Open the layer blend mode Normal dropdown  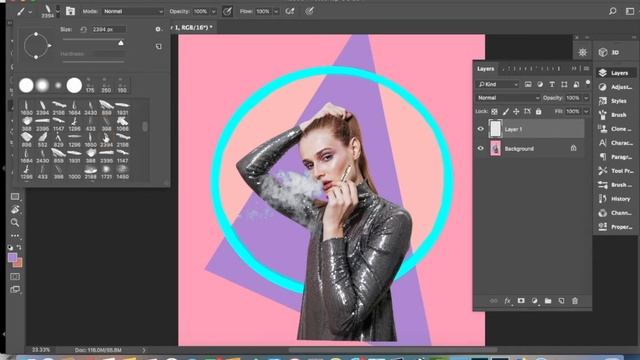coord(508,98)
